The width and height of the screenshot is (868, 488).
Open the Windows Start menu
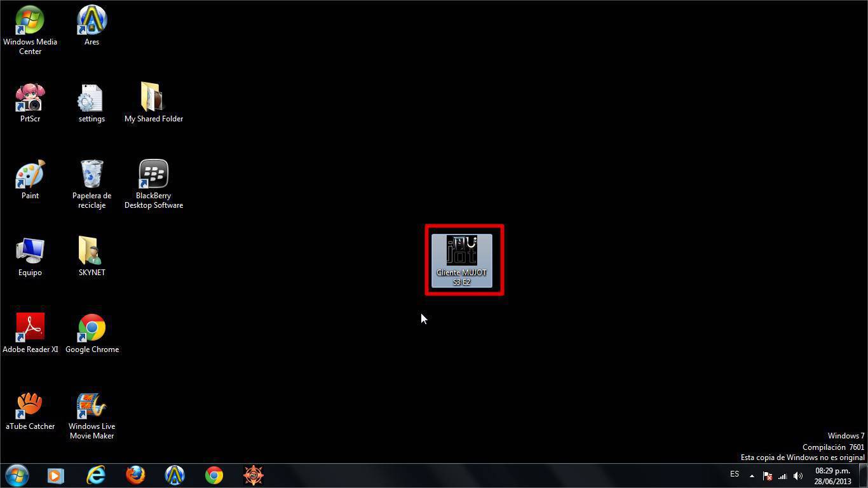[x=17, y=475]
